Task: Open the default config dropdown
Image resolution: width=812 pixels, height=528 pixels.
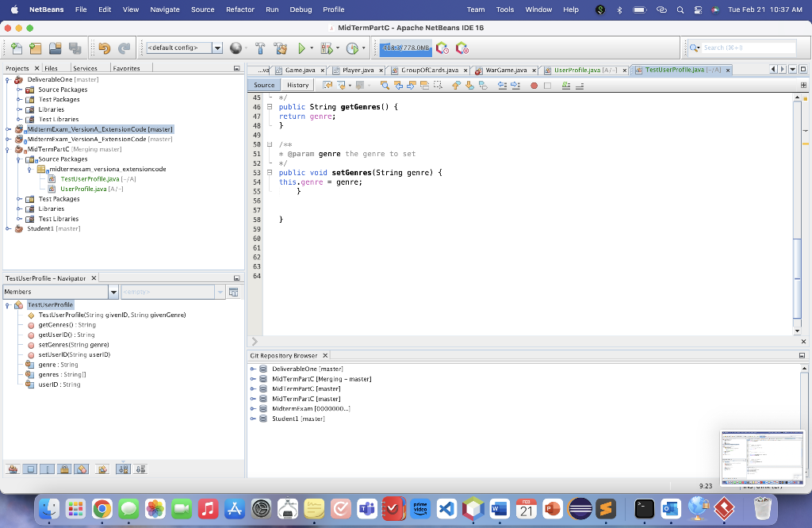Action: pos(217,48)
